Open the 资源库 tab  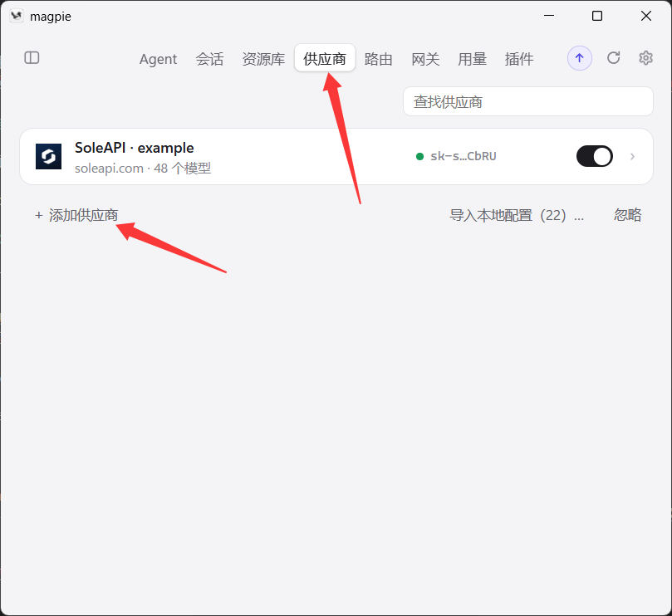pos(263,59)
